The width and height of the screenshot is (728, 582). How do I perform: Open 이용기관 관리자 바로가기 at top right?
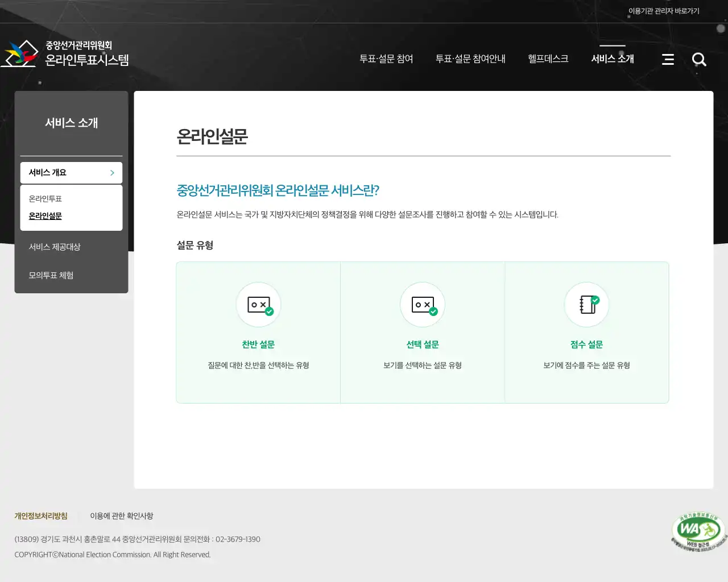[x=664, y=10]
